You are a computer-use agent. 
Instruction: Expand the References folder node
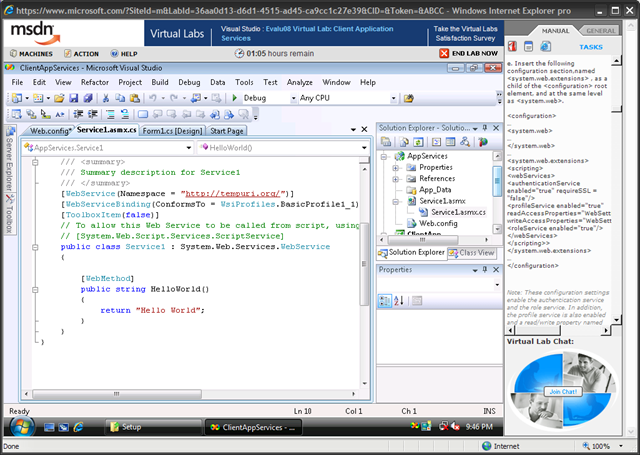[395, 179]
